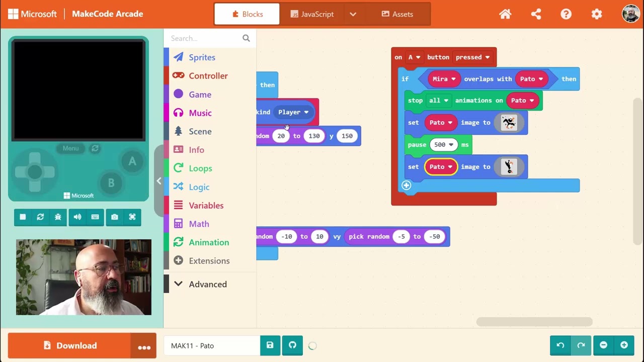Undo the last change
The image size is (644, 362).
(x=560, y=345)
